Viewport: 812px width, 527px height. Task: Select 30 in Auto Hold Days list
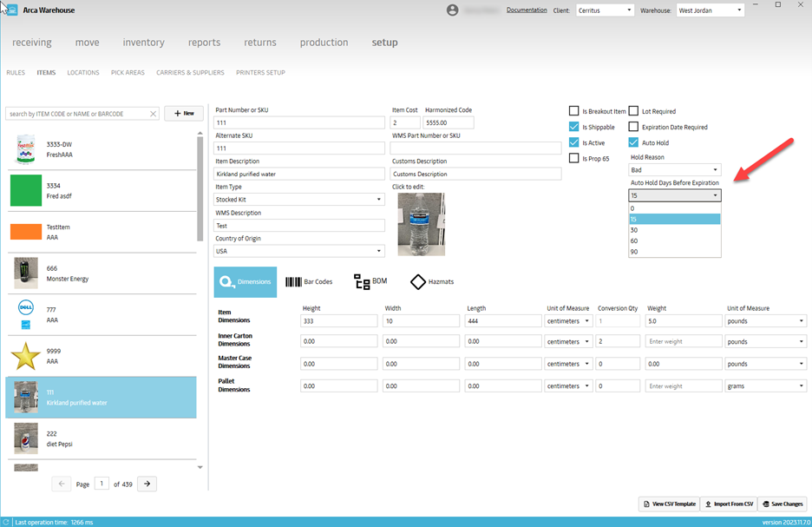pyautogui.click(x=674, y=230)
